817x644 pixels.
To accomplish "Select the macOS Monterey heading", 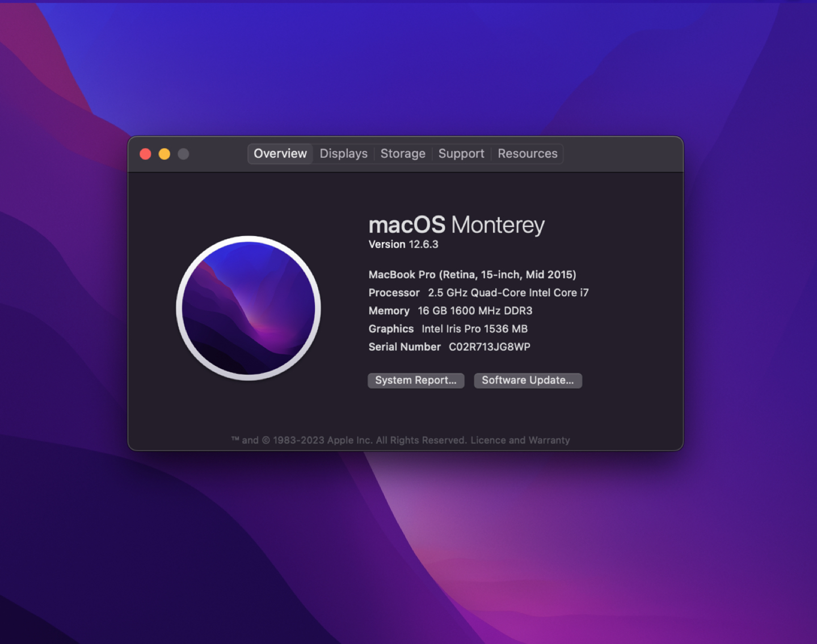I will 457,225.
